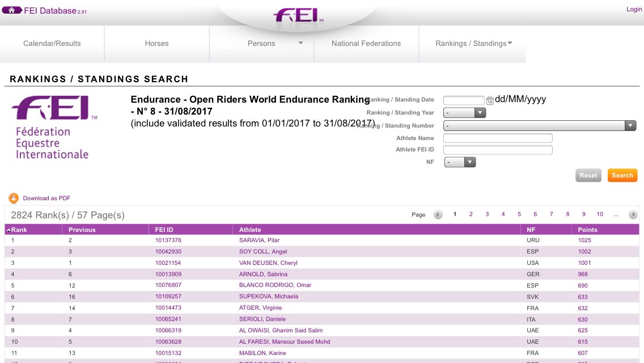Click the FEI logo at top center
The width and height of the screenshot is (644, 363).
point(299,16)
